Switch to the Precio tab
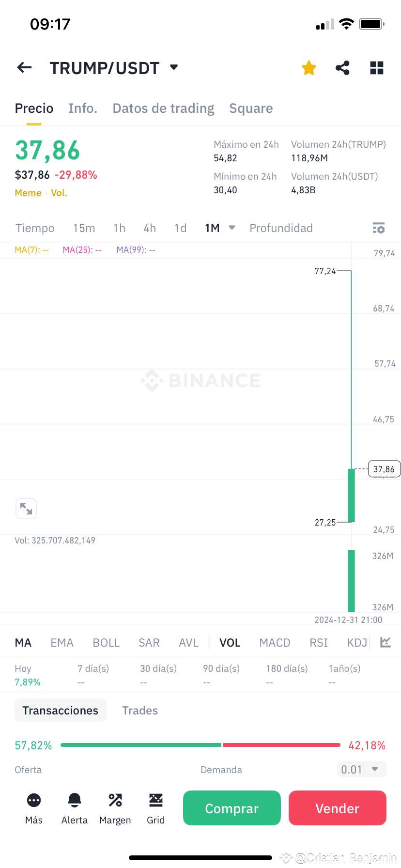 tap(34, 108)
